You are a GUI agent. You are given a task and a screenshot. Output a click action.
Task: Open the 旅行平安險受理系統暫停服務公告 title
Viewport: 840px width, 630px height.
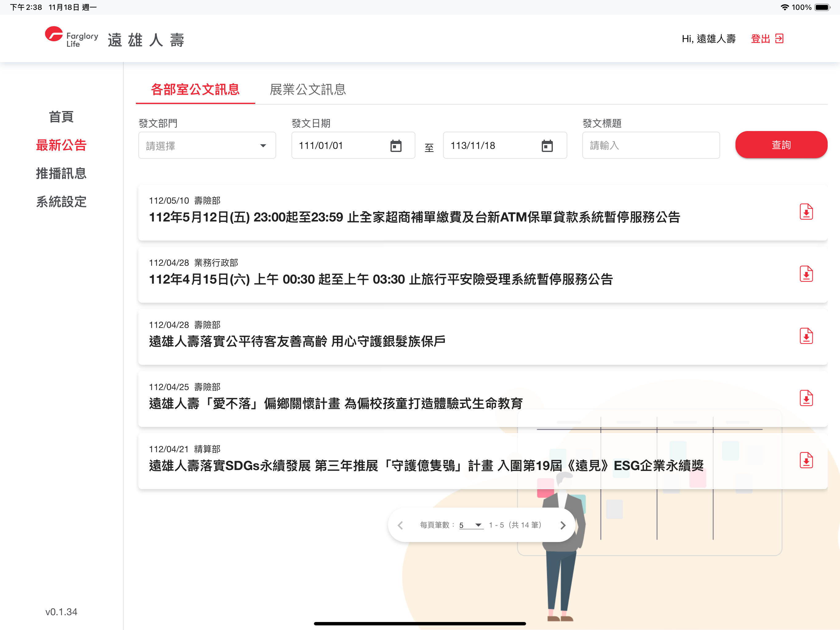click(381, 279)
